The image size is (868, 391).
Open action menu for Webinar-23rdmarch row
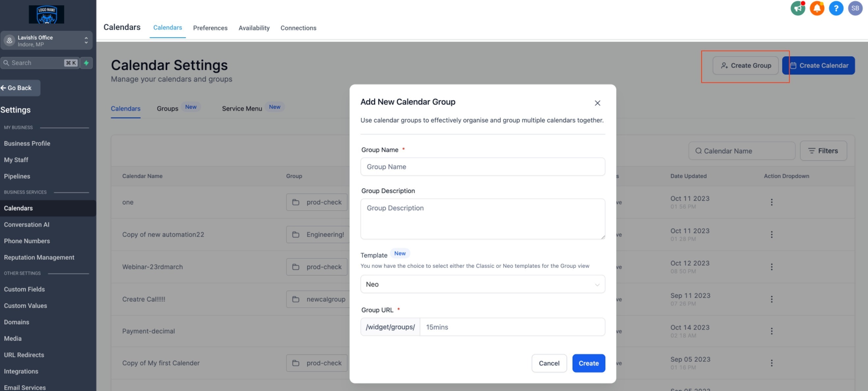771,267
